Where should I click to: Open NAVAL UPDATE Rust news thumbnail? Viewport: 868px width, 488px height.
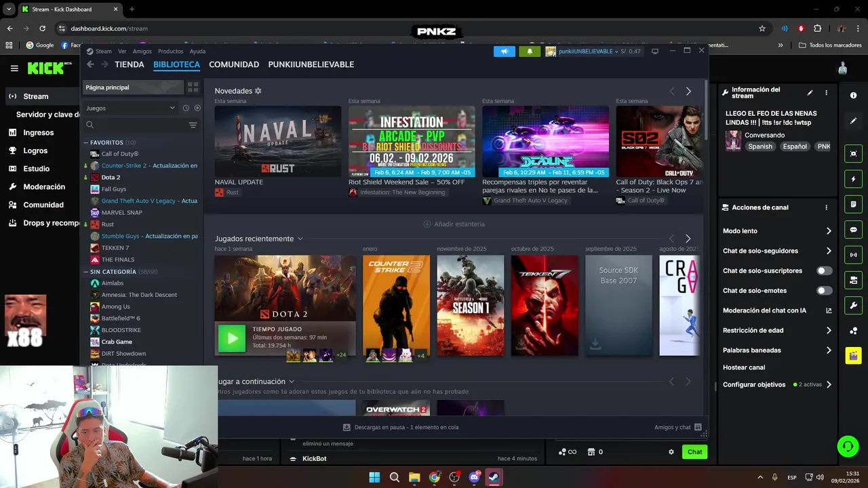pos(278,142)
